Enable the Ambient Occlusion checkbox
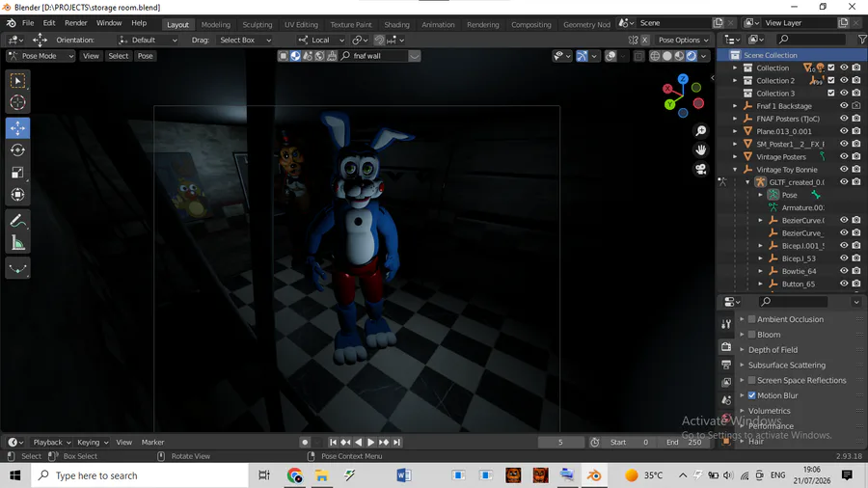Viewport: 868px width, 488px height. (751, 319)
